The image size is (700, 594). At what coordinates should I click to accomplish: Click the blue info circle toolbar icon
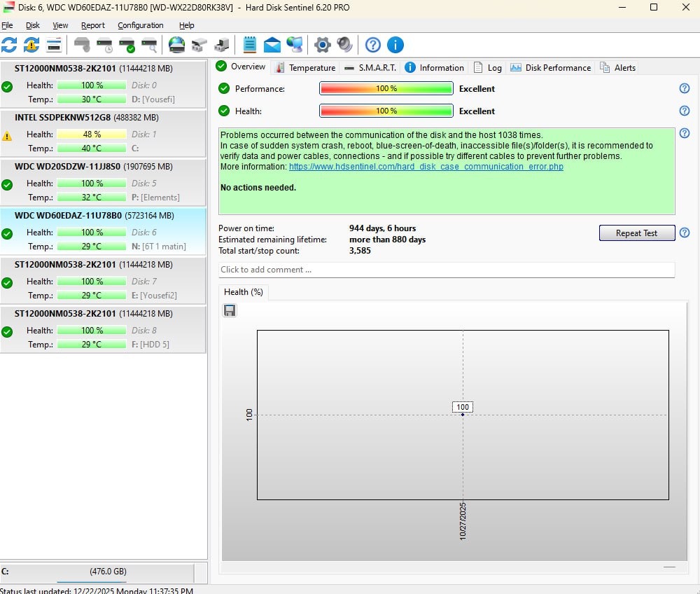click(395, 45)
